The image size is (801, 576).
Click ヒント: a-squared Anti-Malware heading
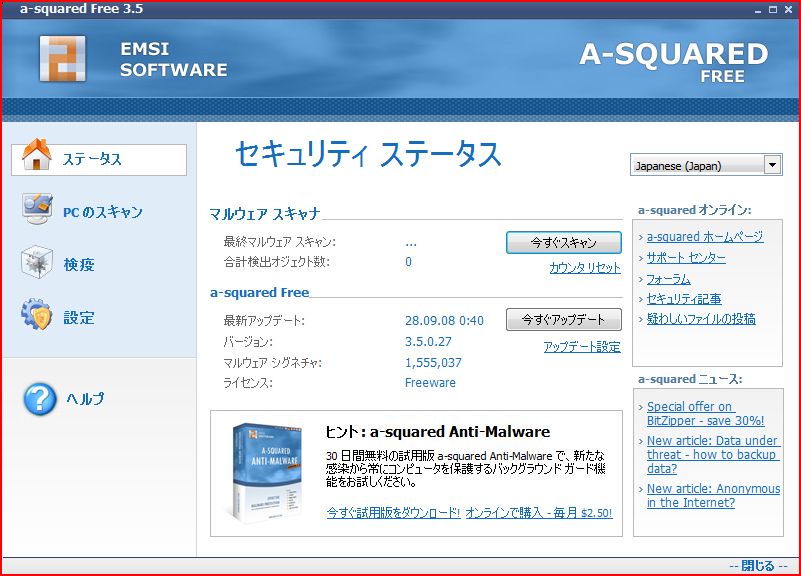tap(438, 432)
